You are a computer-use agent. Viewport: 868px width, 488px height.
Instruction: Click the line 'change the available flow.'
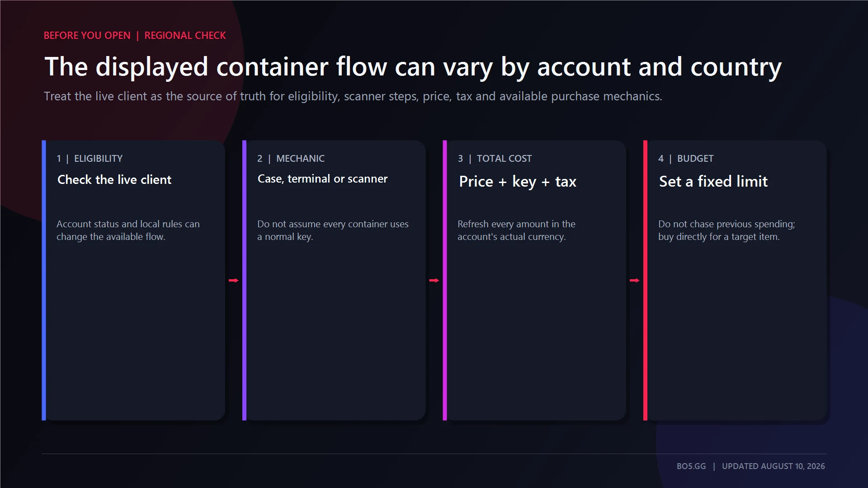111,237
